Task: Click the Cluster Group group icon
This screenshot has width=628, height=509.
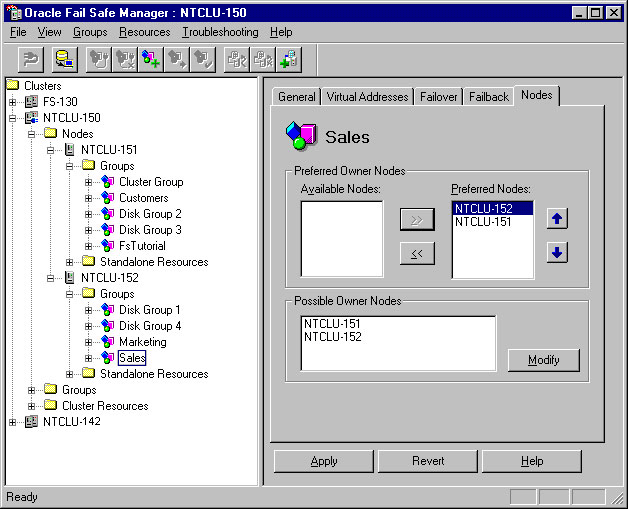Action: pos(107,182)
